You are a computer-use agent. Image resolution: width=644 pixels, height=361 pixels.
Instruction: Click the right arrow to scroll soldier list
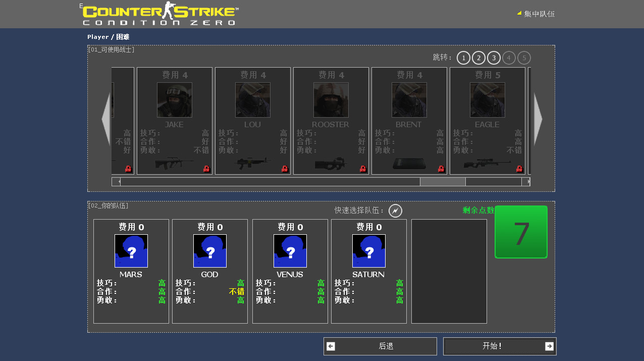(x=538, y=120)
